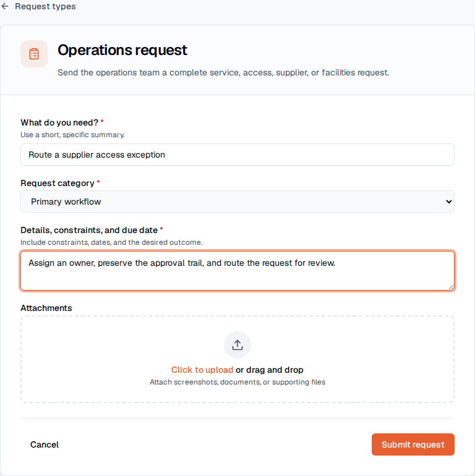Click the "Operations request" heading
The height and width of the screenshot is (476, 475).
tap(122, 50)
